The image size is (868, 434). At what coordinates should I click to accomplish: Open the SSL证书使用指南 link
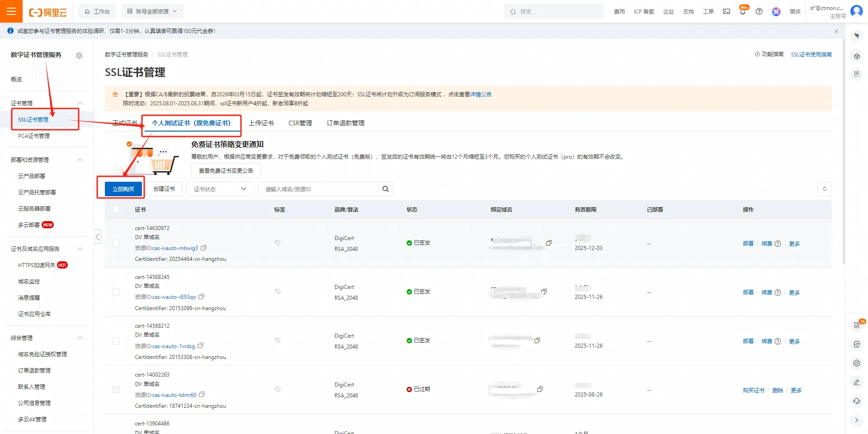(x=811, y=54)
